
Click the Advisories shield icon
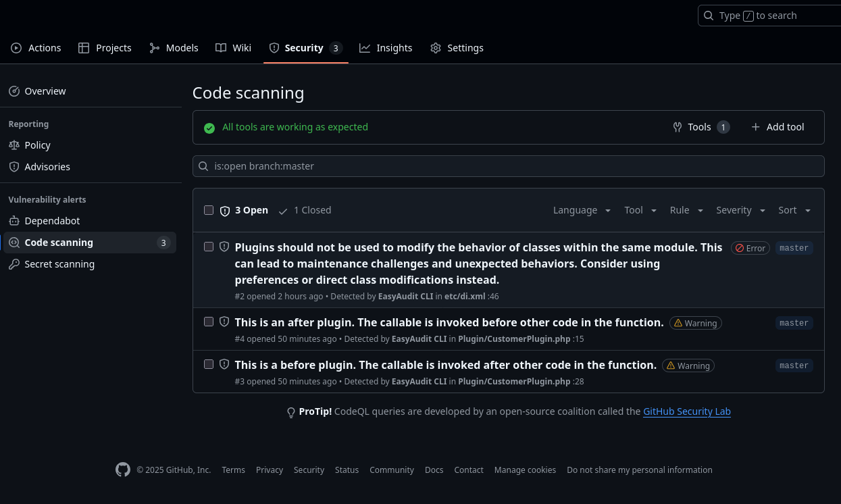[x=14, y=167]
